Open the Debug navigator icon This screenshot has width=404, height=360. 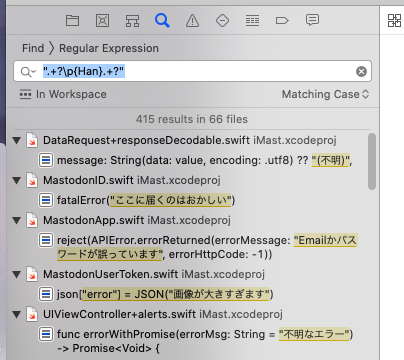[252, 21]
